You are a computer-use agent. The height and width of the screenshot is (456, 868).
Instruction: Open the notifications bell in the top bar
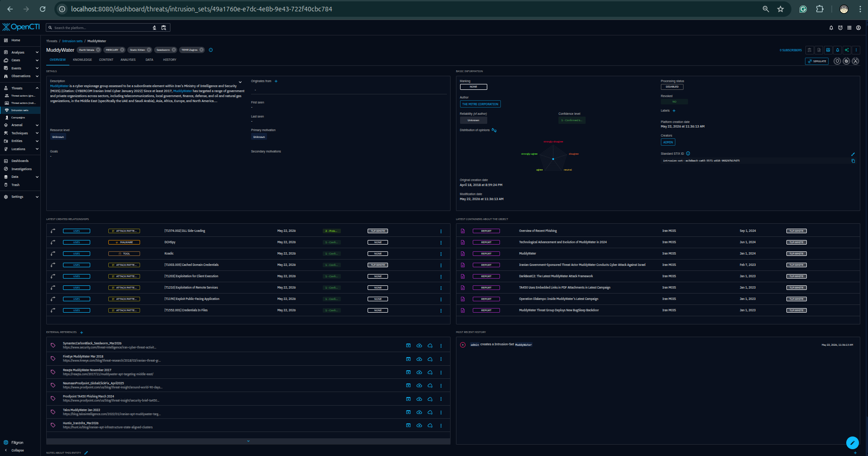click(831, 28)
